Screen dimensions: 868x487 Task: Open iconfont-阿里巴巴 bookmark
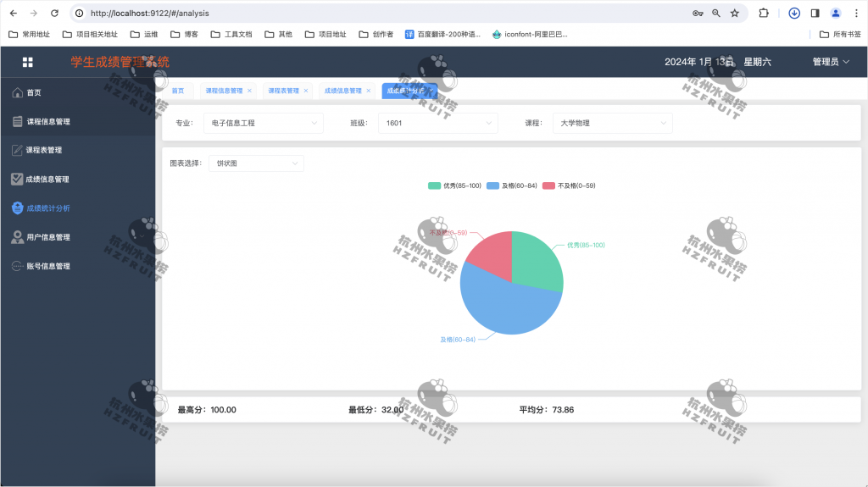531,35
